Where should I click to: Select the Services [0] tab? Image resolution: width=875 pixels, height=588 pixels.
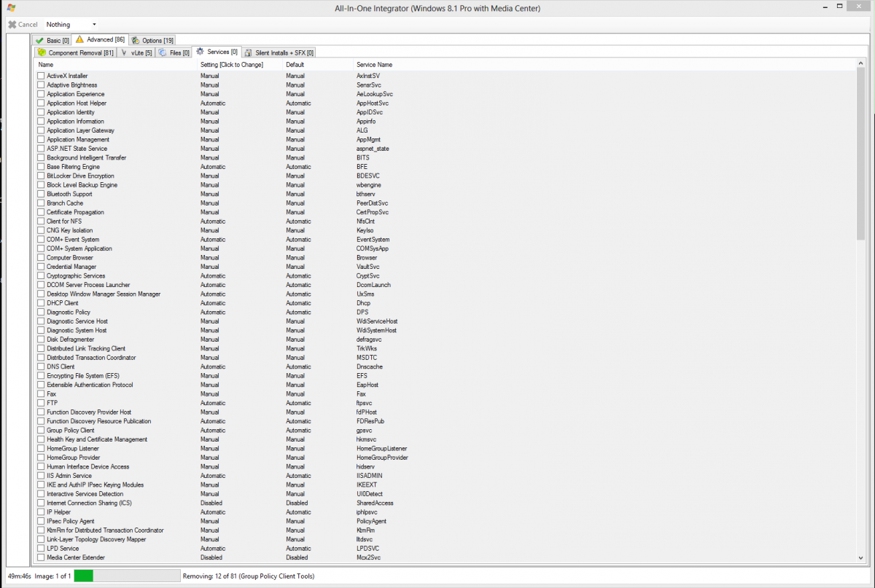[217, 52]
